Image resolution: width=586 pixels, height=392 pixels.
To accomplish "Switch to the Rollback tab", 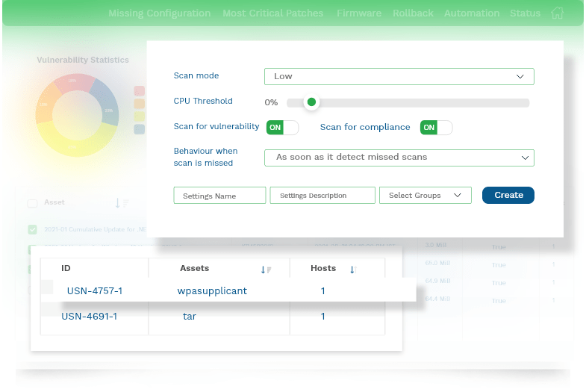I will (413, 13).
